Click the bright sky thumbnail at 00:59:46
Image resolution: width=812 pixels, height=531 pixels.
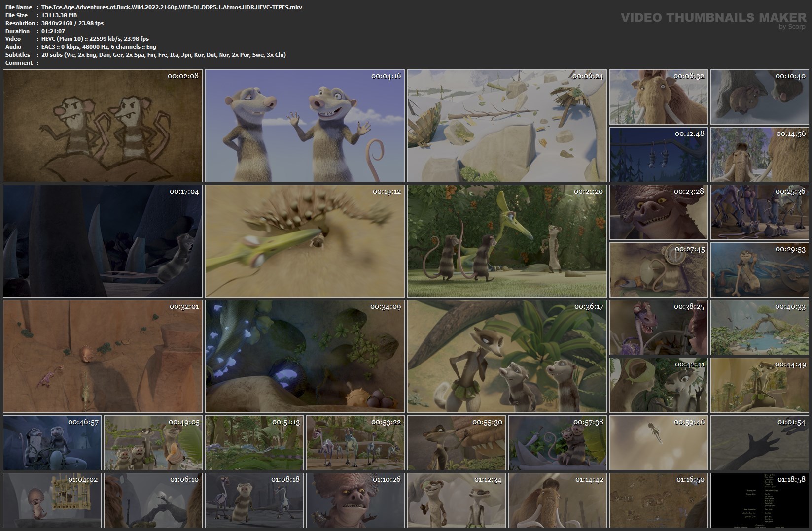658,443
